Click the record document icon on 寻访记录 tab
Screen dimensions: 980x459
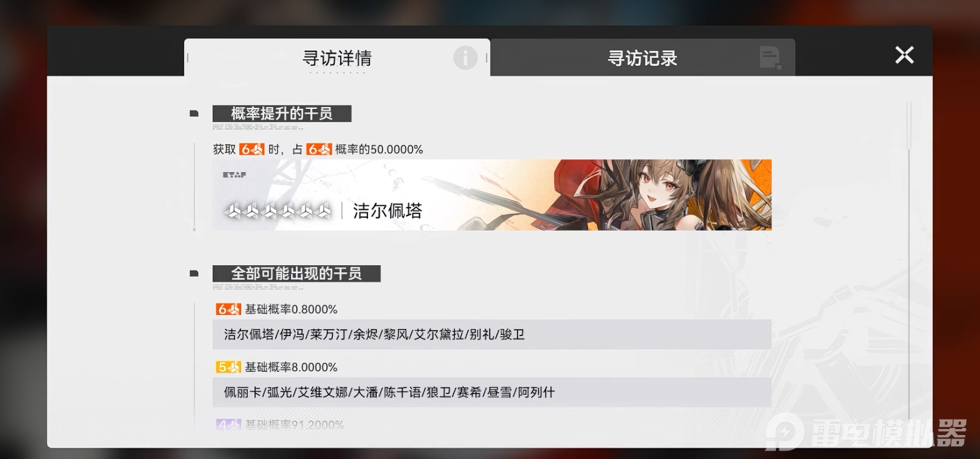pyautogui.click(x=771, y=58)
